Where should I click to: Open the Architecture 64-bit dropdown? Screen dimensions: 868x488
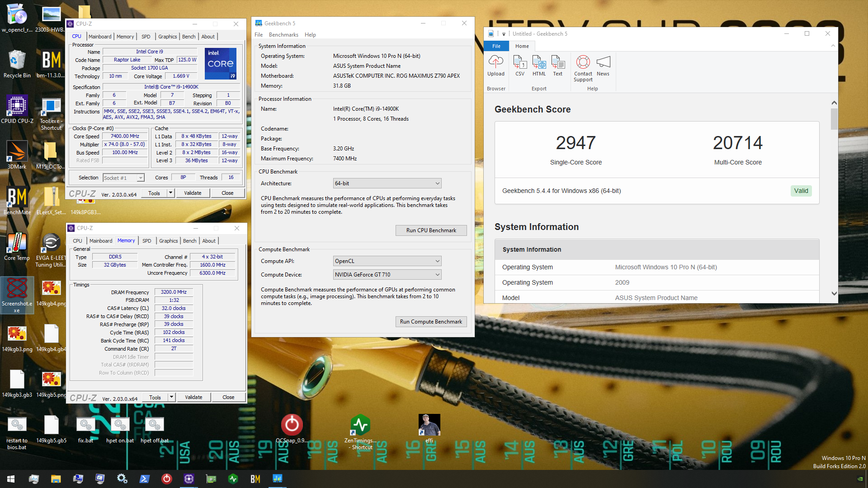(387, 183)
